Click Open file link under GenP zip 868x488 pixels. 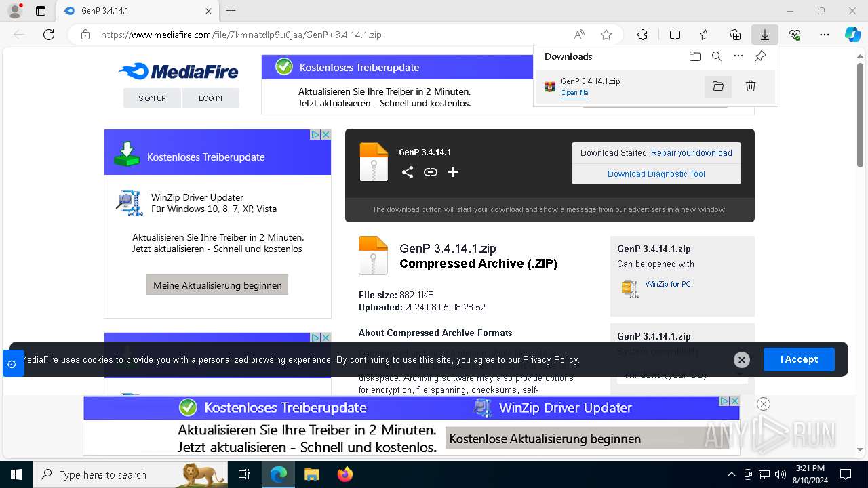click(x=574, y=93)
